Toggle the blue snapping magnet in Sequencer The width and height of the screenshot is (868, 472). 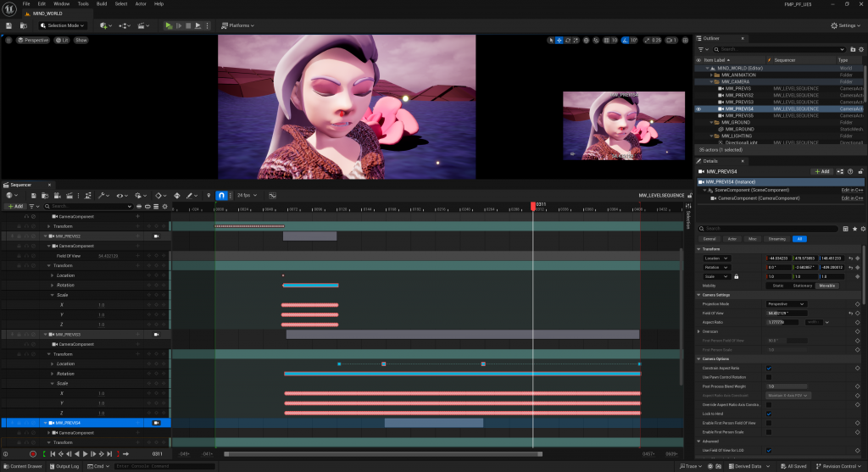point(220,195)
